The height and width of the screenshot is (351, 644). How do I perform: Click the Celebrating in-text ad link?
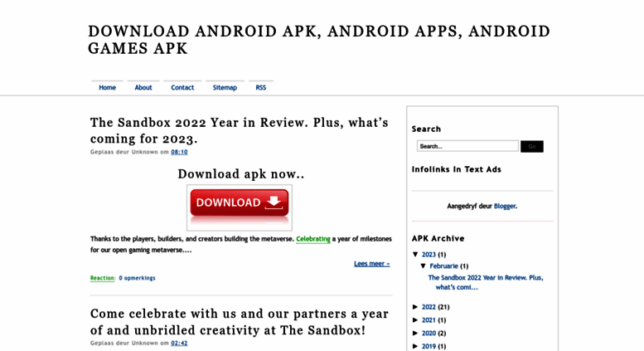click(313, 239)
